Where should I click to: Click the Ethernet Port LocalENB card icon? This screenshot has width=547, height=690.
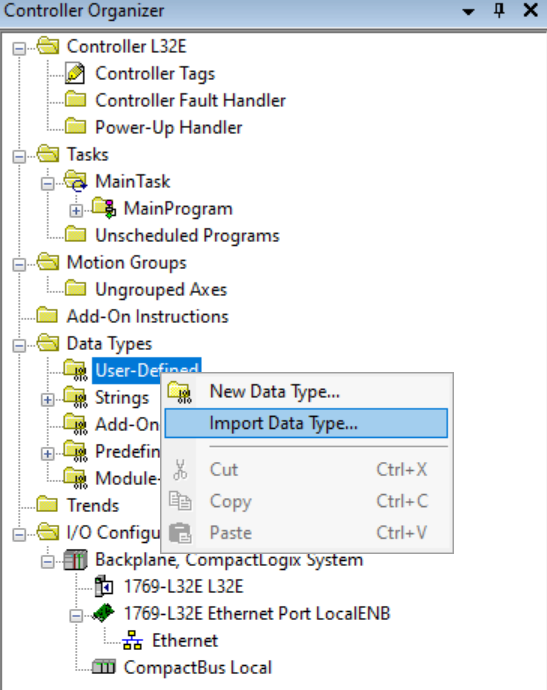coord(103,613)
